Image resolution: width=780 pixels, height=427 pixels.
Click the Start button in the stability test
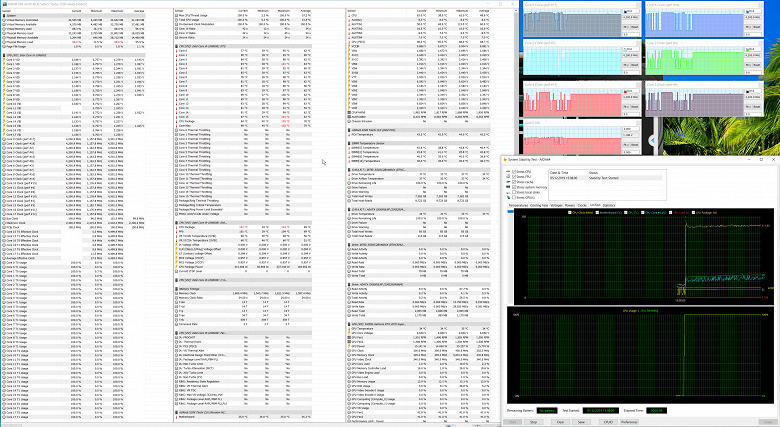[x=512, y=422]
